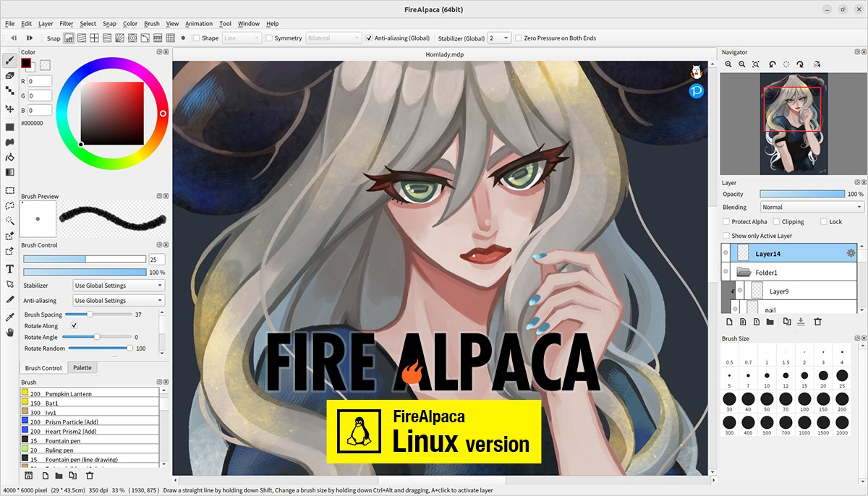
Task: Enable the curve snap icon
Action: point(145,38)
